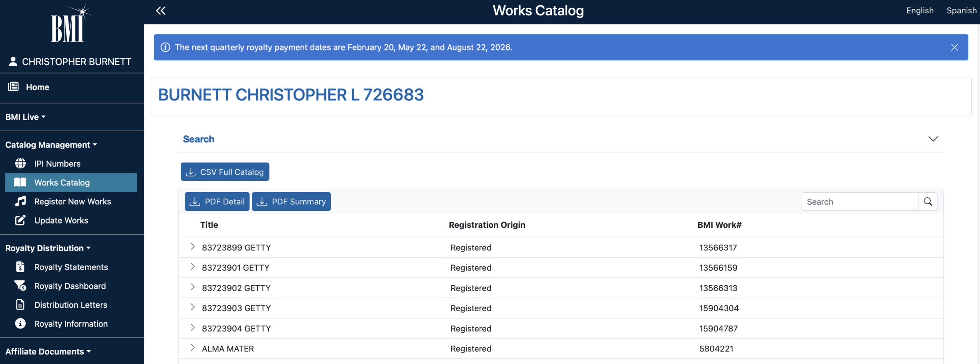Viewport: 980px width, 364px height.
Task: Collapse the Royalty Distribution section
Action: [48, 248]
